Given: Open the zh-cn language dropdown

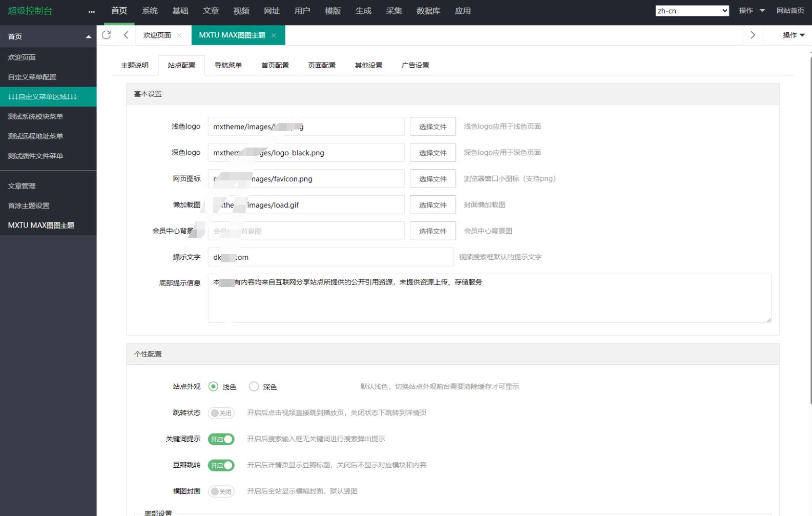Looking at the screenshot, I should pos(692,11).
